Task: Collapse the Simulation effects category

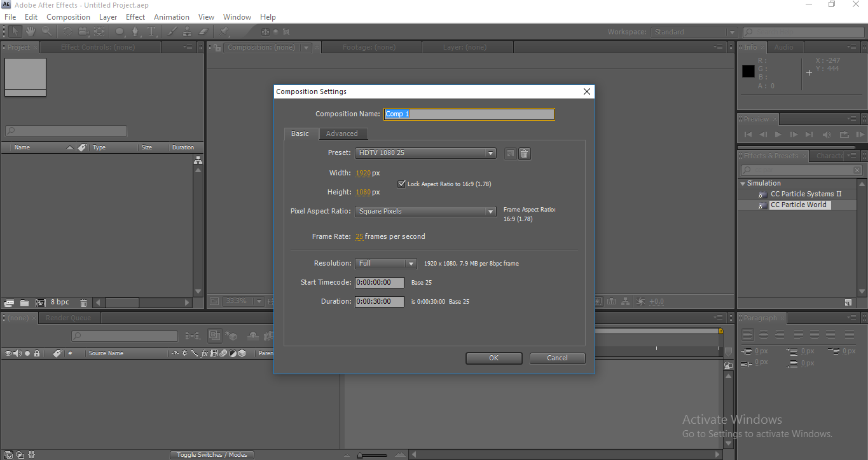Action: click(743, 184)
